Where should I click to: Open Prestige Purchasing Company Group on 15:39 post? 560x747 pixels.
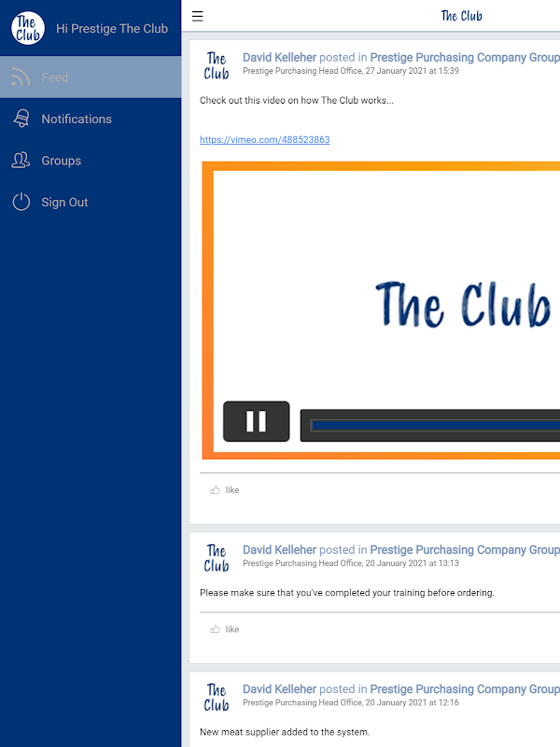465,57
